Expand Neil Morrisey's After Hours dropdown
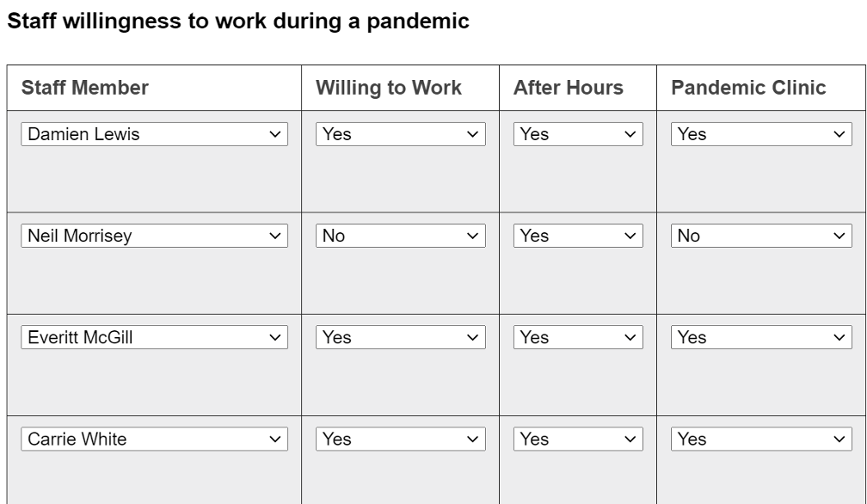 (578, 236)
